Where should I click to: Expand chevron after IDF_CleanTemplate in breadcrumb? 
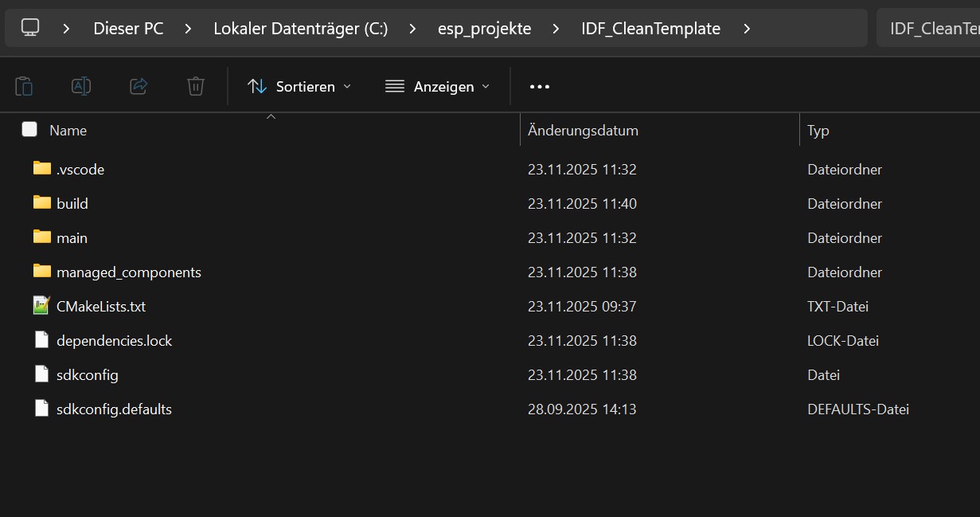click(746, 29)
